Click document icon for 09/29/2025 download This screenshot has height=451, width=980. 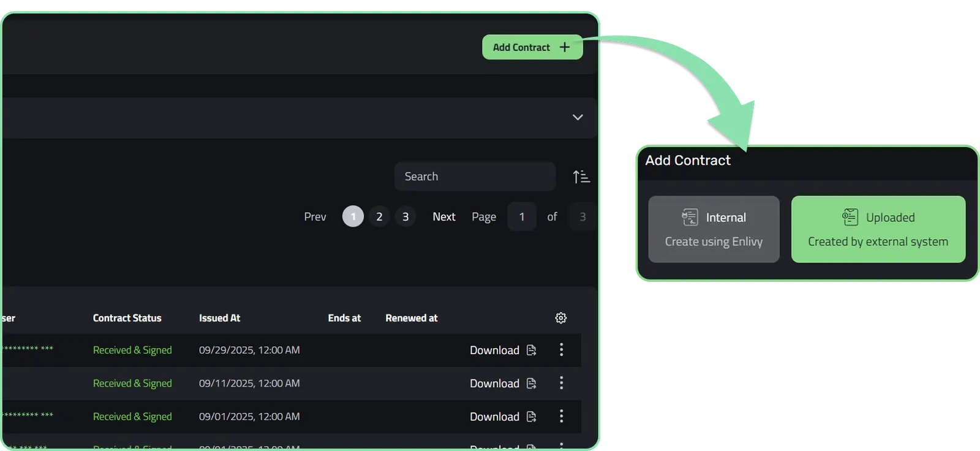(531, 350)
